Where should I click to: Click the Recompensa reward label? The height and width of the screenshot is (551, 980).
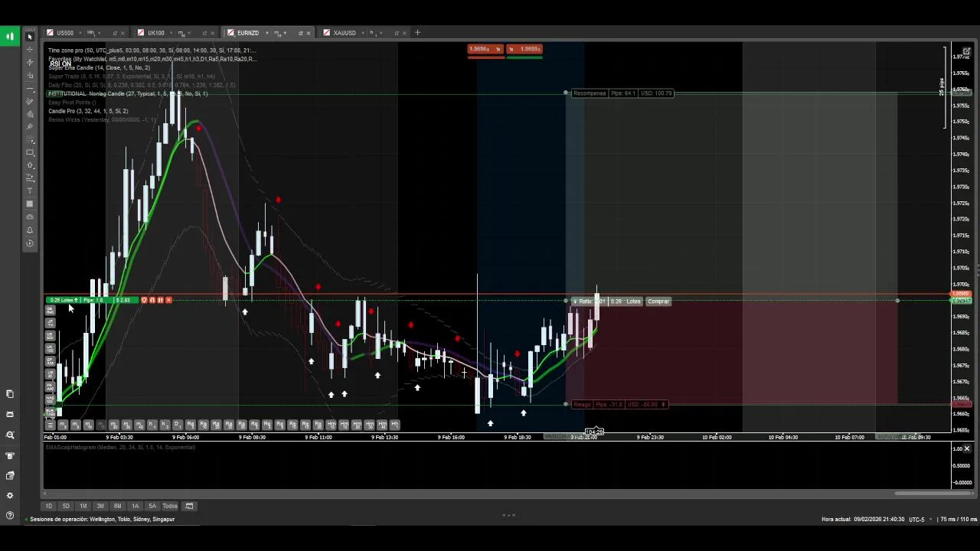point(590,93)
